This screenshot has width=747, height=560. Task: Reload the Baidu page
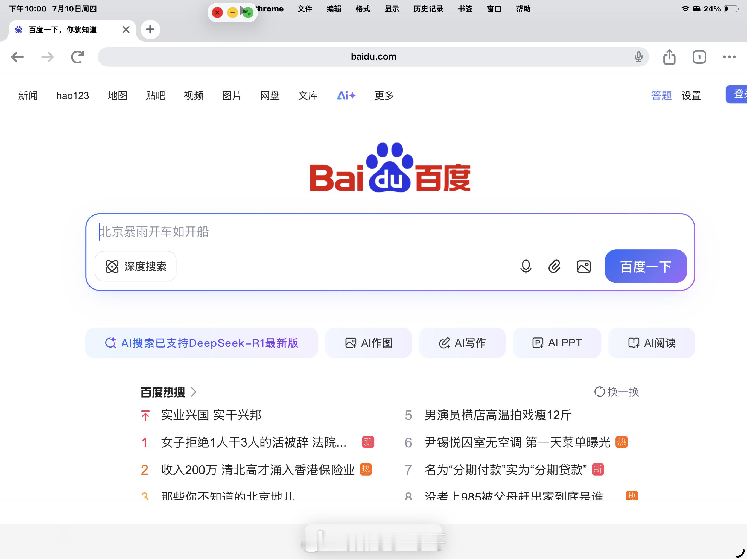click(x=77, y=57)
